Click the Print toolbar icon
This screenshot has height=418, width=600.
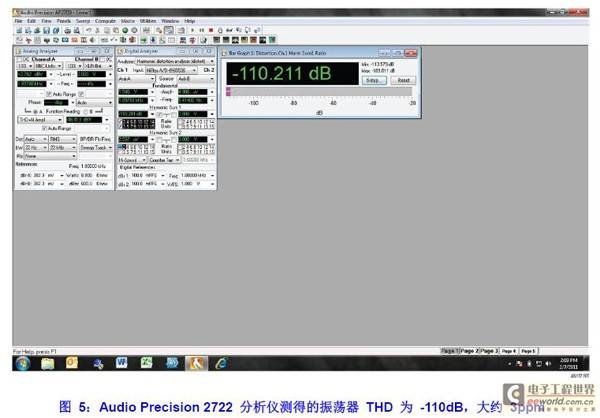pyautogui.click(x=67, y=30)
